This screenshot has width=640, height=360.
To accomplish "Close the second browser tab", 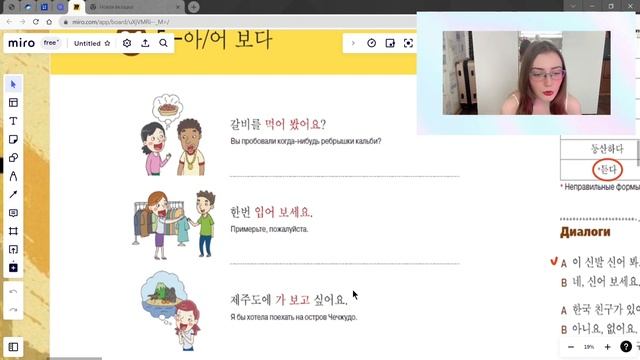I will (x=178, y=7).
